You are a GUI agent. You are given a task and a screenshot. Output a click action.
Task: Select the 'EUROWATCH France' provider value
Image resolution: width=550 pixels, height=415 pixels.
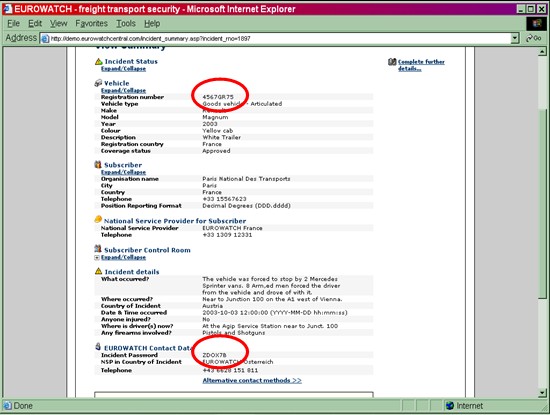click(232, 228)
